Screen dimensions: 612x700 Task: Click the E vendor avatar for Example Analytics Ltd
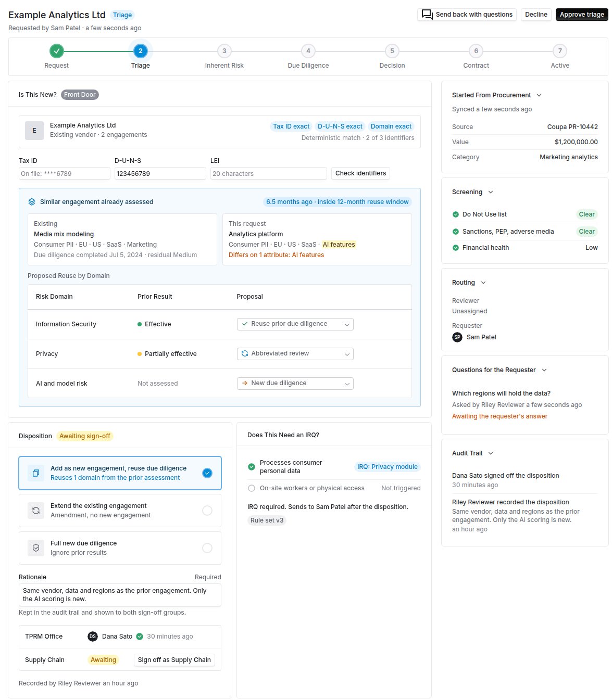pos(34,131)
